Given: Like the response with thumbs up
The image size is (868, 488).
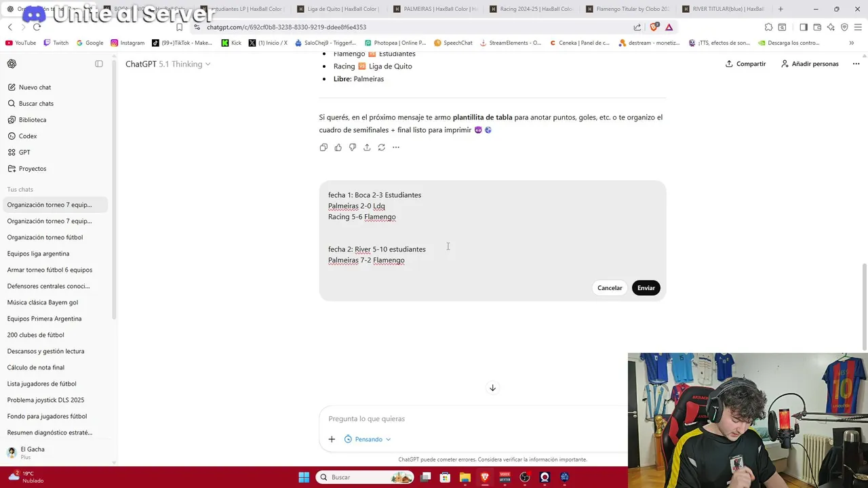Looking at the screenshot, I should pyautogui.click(x=338, y=147).
